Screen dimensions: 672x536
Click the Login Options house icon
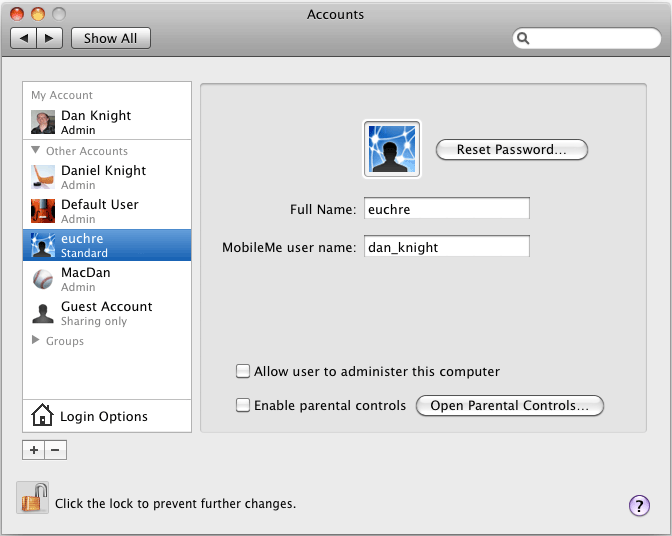pyautogui.click(x=42, y=415)
